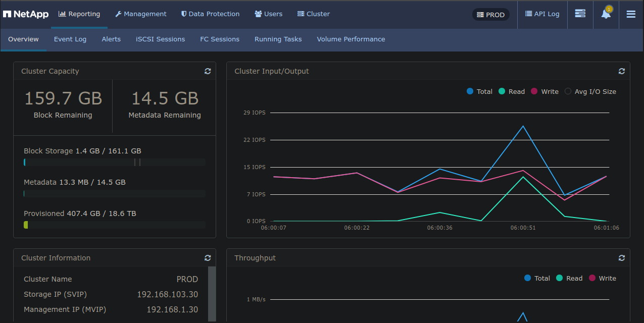Screen dimensions: 644x323
Task: Open the Cluster menu
Action: [x=314, y=14]
